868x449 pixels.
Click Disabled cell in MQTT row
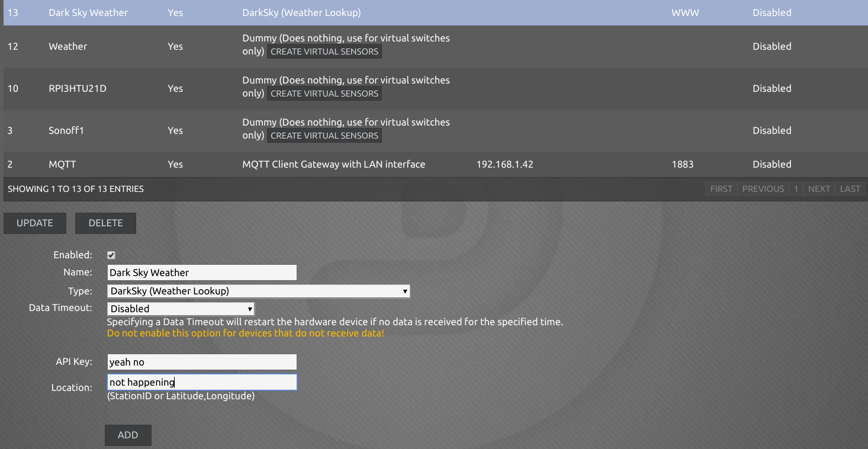pyautogui.click(x=772, y=164)
